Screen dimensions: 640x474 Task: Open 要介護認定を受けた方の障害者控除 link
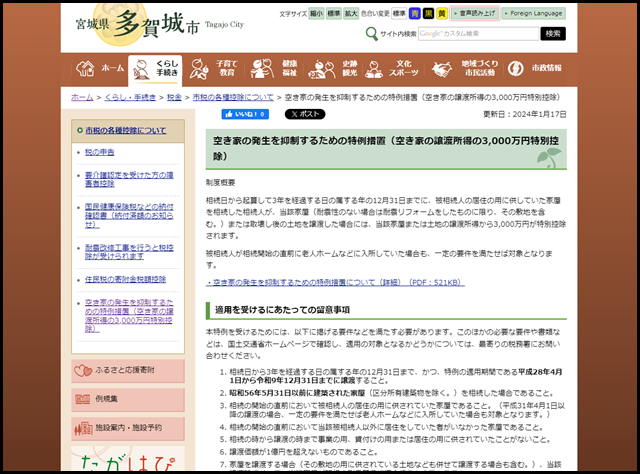tap(129, 180)
